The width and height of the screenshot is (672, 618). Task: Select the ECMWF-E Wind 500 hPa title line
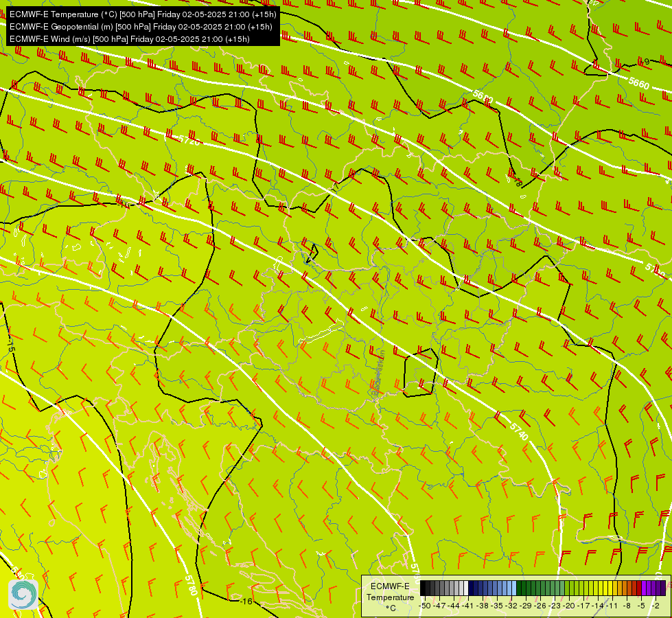coord(129,39)
